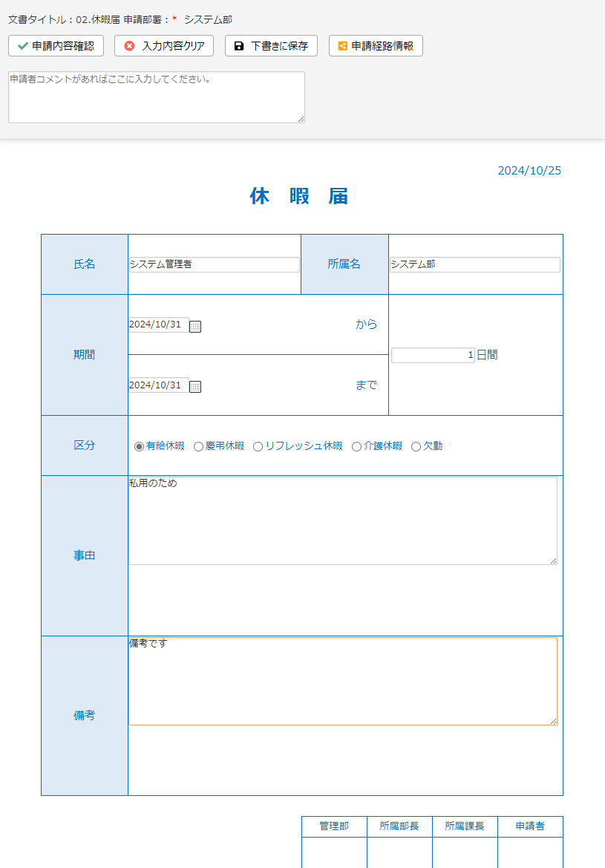Click the 備考 remarks text area
This screenshot has width=605, height=868.
tap(343, 682)
